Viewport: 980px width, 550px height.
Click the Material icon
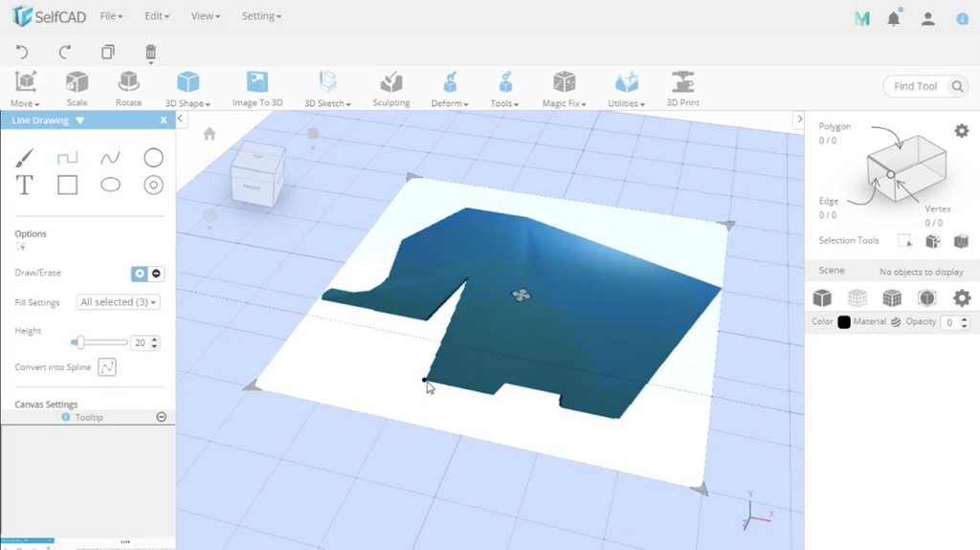point(896,322)
